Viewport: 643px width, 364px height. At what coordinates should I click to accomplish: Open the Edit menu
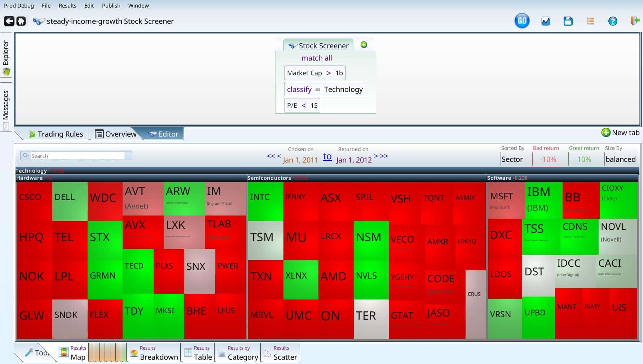[x=89, y=5]
